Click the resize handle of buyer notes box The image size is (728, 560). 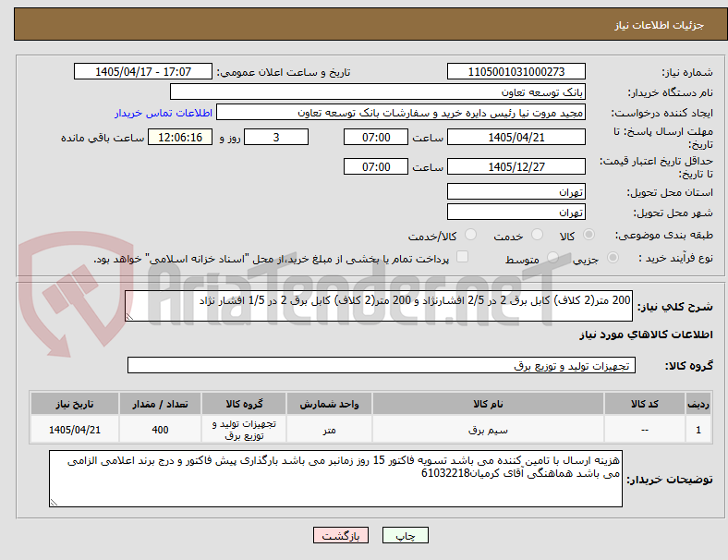pyautogui.click(x=54, y=503)
